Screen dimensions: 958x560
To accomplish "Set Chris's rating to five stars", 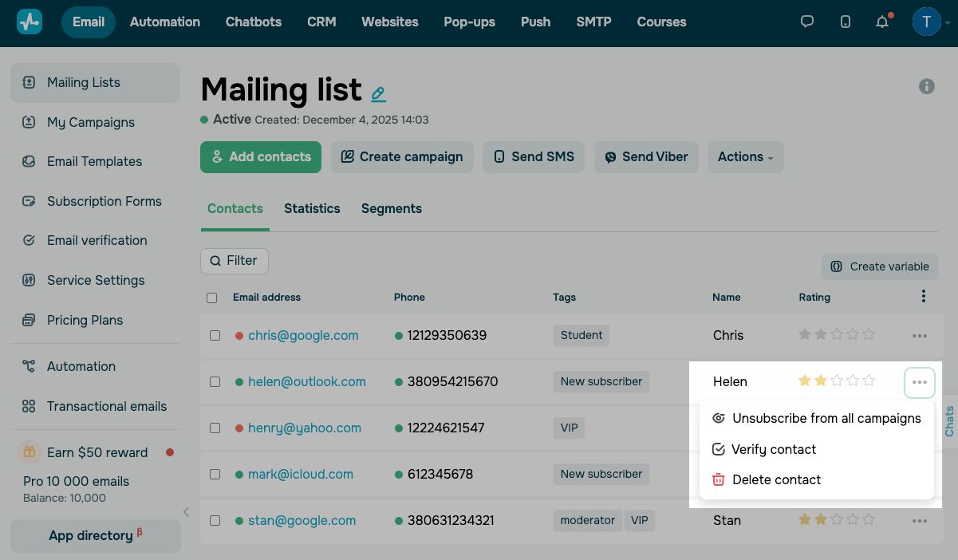I will (x=869, y=335).
